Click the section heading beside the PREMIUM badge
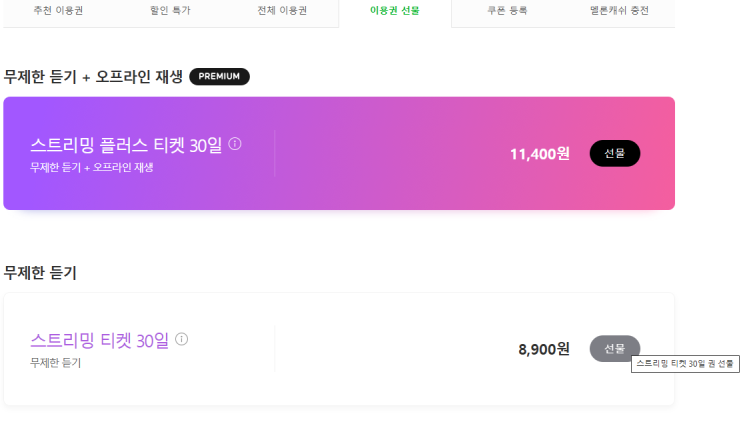This screenshot has height=422, width=743. coord(93,77)
